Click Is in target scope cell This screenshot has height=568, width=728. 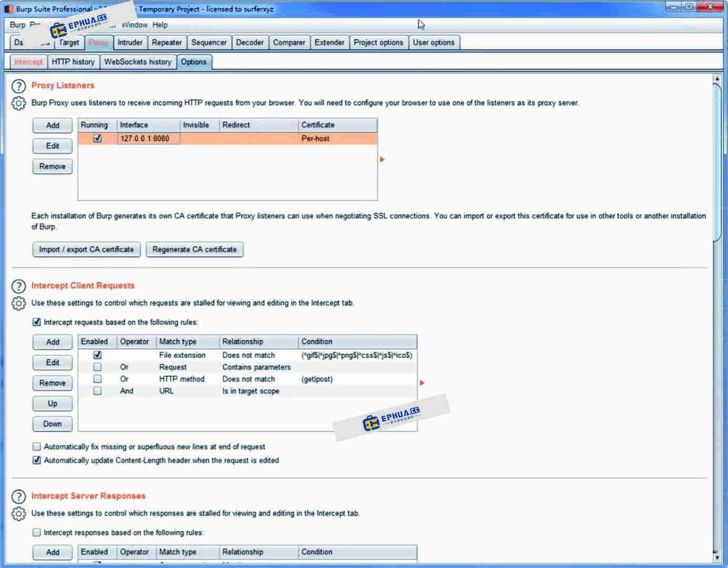[259, 391]
